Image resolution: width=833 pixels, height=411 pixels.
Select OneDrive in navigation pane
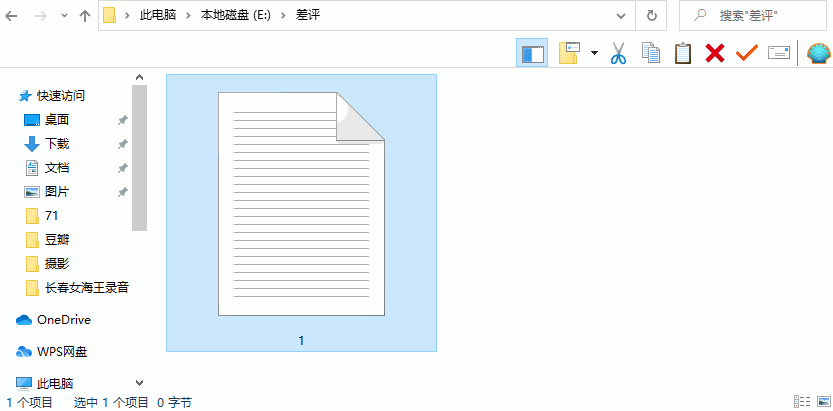[x=63, y=320]
